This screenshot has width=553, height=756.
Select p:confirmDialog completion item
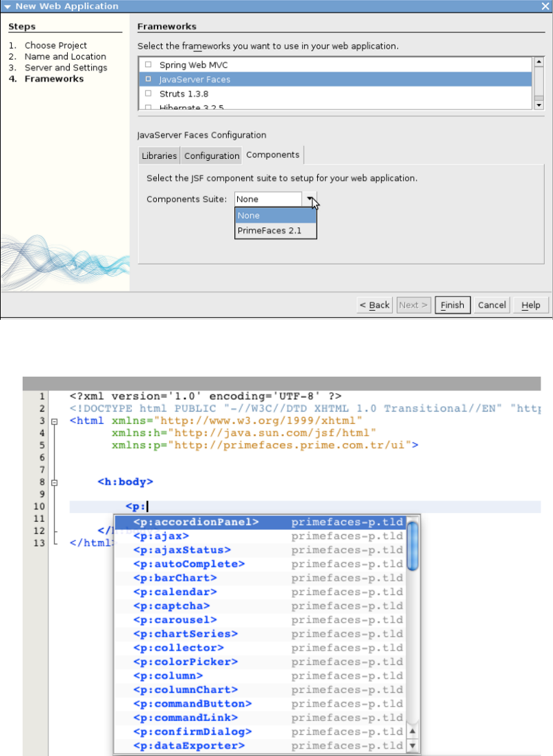pyautogui.click(x=260, y=732)
